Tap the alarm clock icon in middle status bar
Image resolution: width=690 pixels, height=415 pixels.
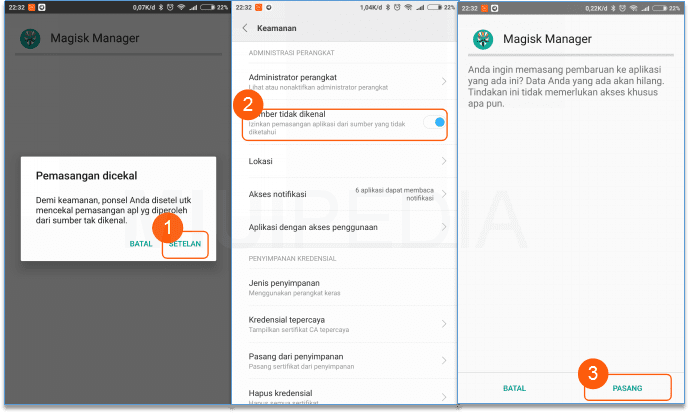point(397,7)
